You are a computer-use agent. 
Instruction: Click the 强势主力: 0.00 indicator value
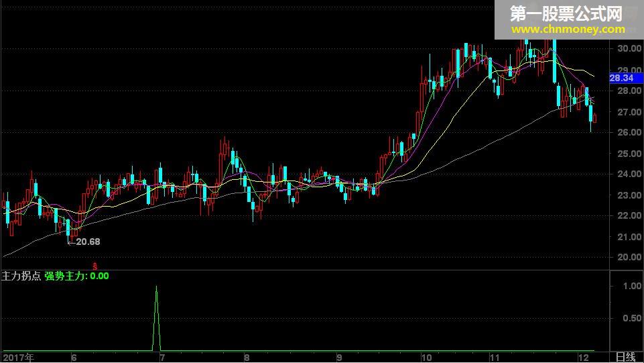pos(77,276)
